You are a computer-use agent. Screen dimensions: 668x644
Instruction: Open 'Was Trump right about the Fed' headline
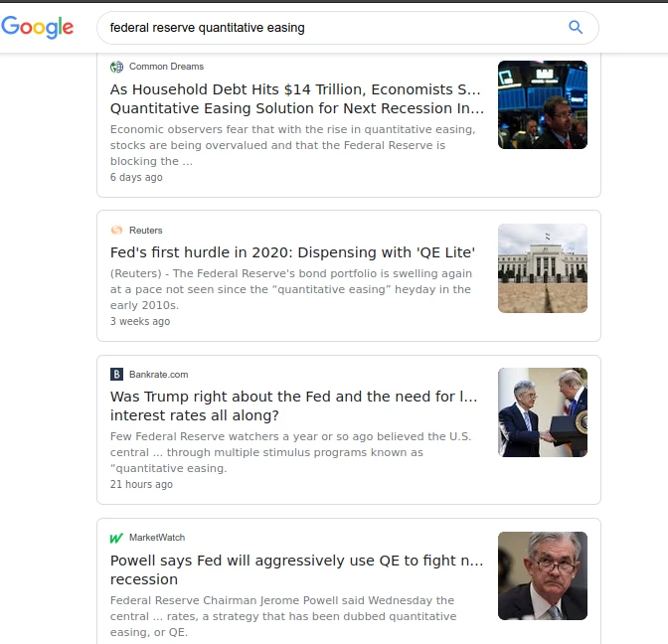coord(294,405)
